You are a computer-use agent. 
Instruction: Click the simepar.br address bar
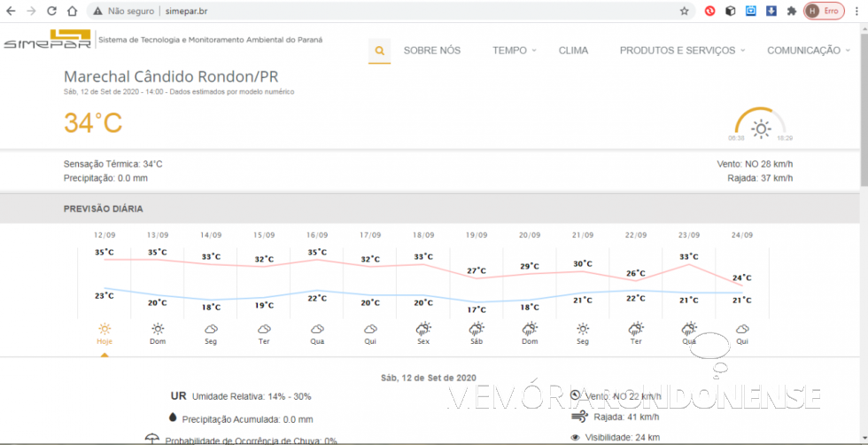(x=399, y=12)
